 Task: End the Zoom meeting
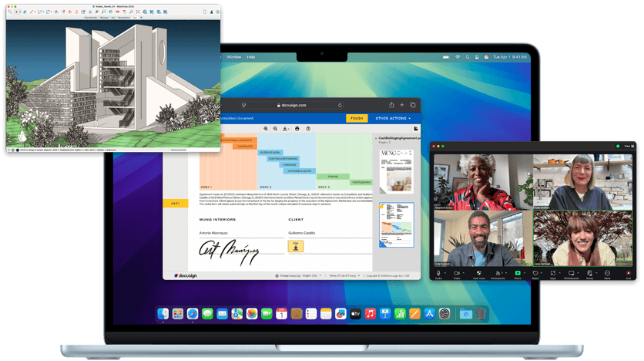pos(629,275)
